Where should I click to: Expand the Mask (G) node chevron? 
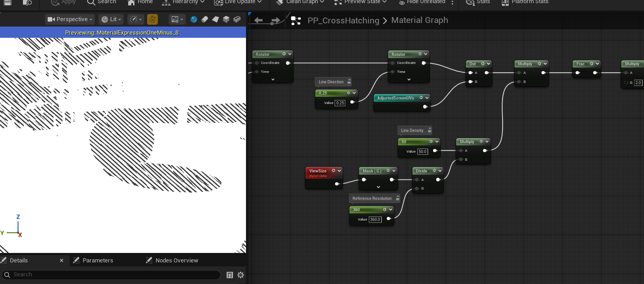pyautogui.click(x=378, y=187)
